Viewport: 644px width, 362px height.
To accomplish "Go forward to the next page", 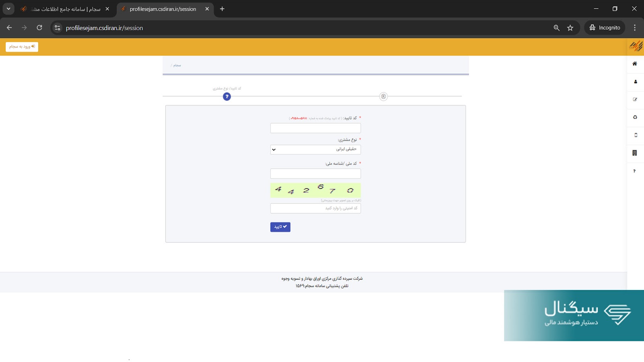I will click(x=24, y=28).
